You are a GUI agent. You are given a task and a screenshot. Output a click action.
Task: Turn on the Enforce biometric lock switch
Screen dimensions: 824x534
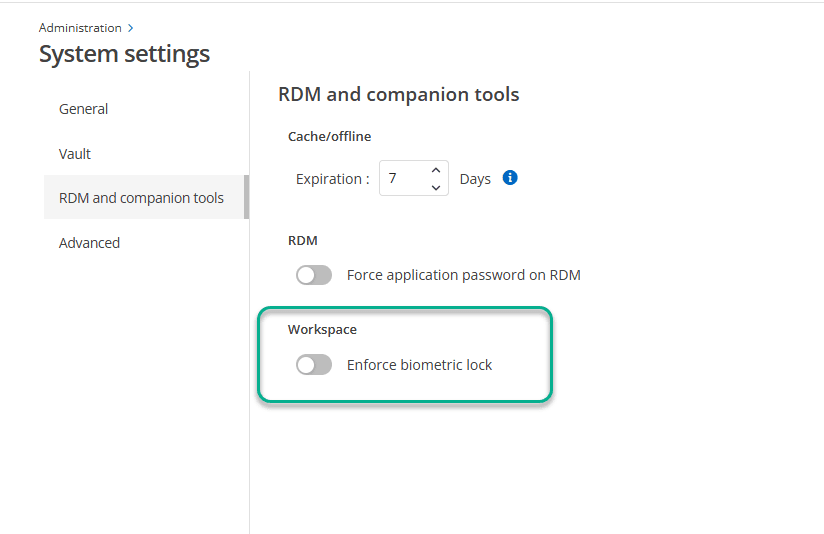(x=314, y=365)
